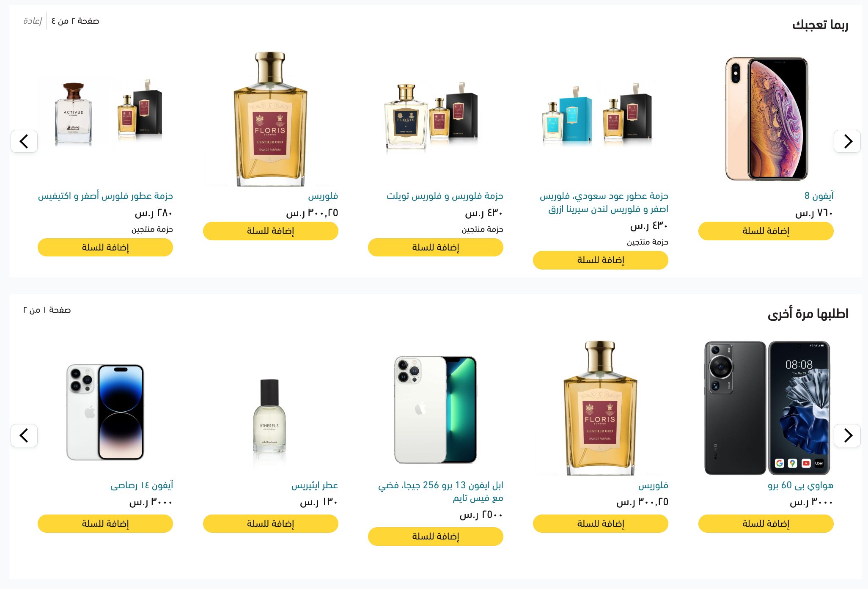Click the gold iPhone XS product image

pyautogui.click(x=766, y=119)
